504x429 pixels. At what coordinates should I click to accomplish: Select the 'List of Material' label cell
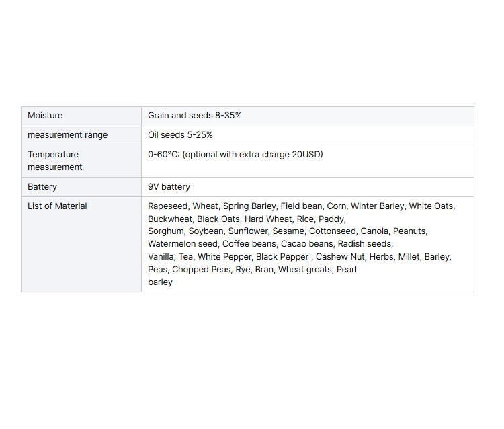coord(81,244)
